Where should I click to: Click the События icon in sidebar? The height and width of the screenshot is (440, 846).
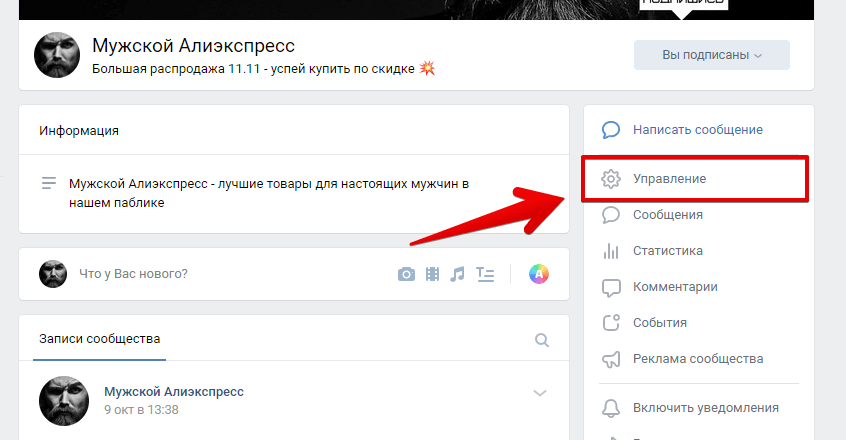[611, 322]
